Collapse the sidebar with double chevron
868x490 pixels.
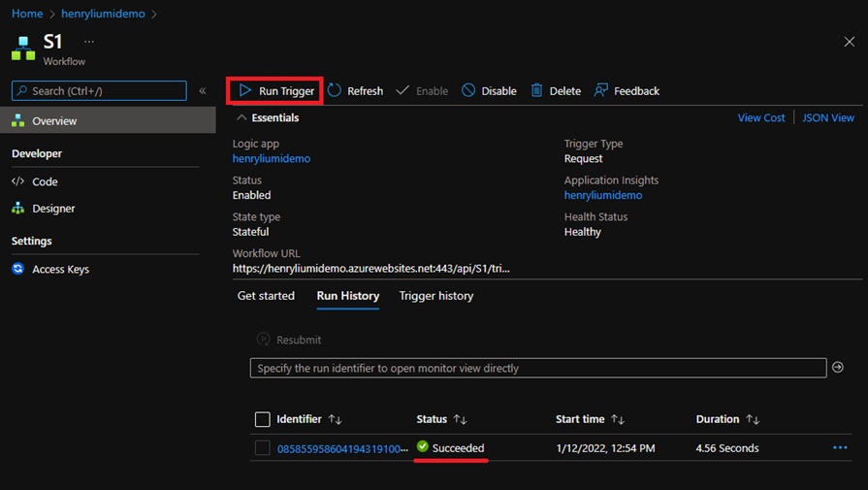pyautogui.click(x=203, y=91)
